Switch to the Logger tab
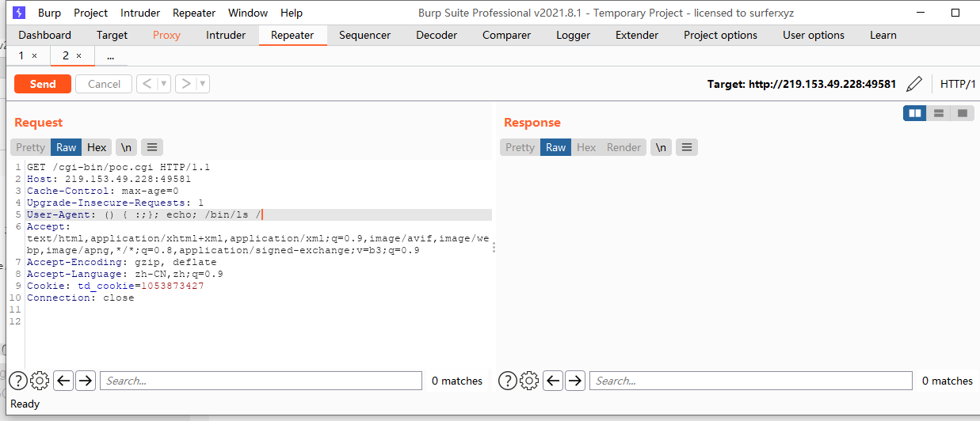Image resolution: width=980 pixels, height=421 pixels. pyautogui.click(x=574, y=35)
